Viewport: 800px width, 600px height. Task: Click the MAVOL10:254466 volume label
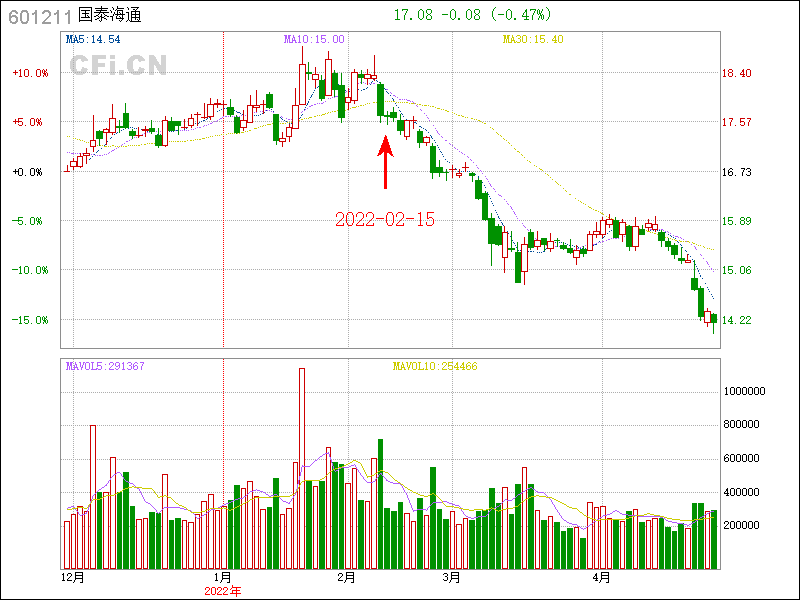434,366
